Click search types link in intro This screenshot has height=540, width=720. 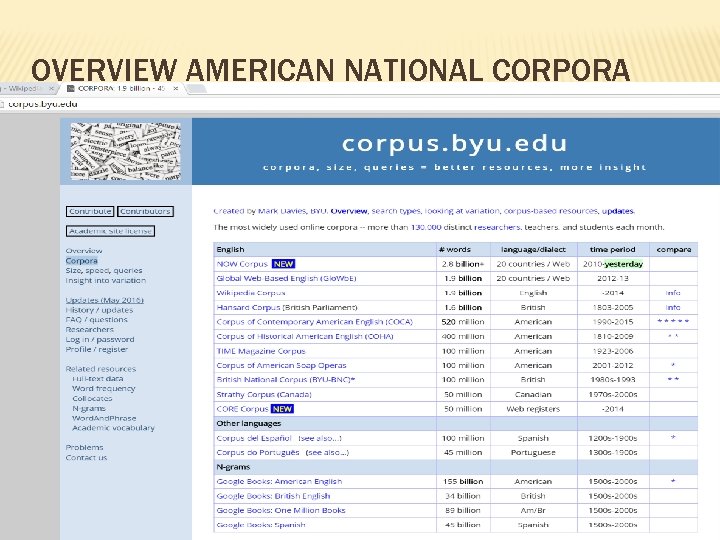tap(396, 211)
